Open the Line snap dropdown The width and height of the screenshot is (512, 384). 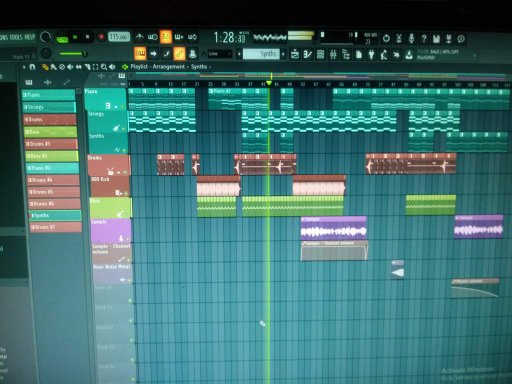pos(220,54)
